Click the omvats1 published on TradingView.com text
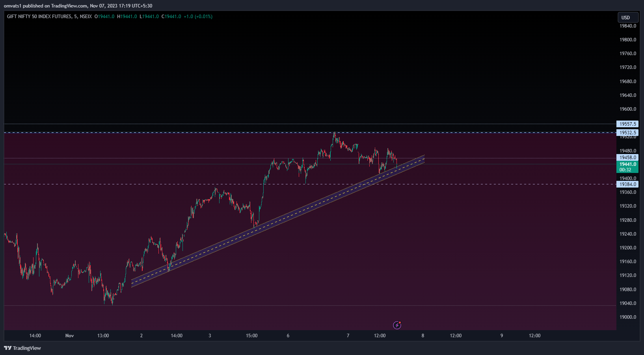This screenshot has height=355, width=644. click(x=45, y=6)
